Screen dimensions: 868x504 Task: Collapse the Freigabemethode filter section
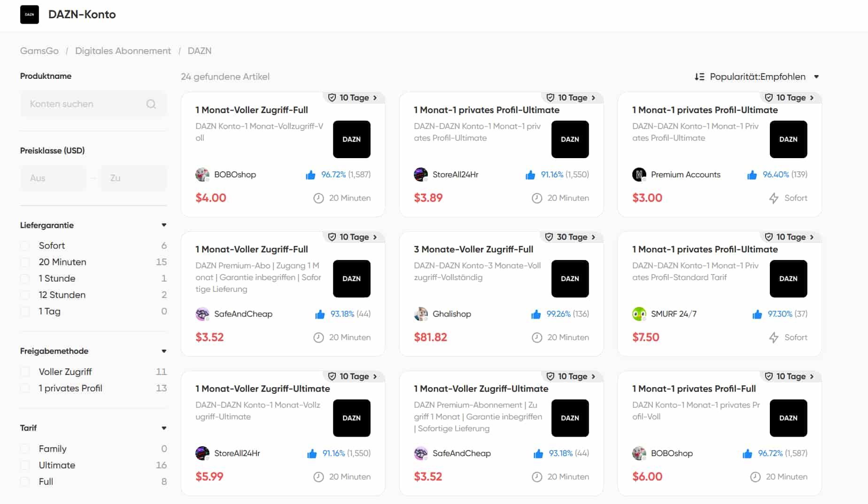164,351
